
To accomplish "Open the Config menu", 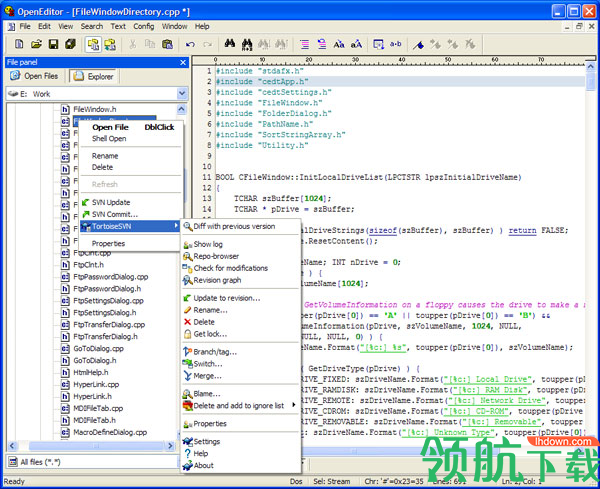I will tap(143, 26).
